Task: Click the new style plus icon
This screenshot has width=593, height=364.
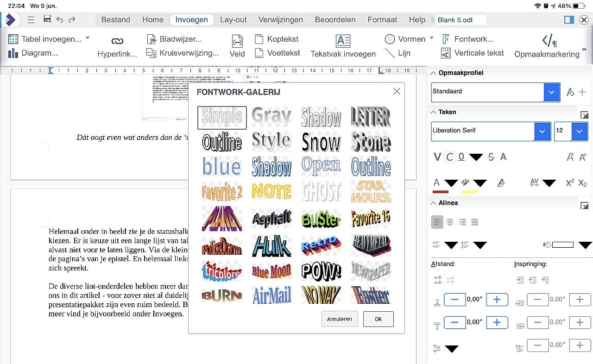Action: pos(583,92)
